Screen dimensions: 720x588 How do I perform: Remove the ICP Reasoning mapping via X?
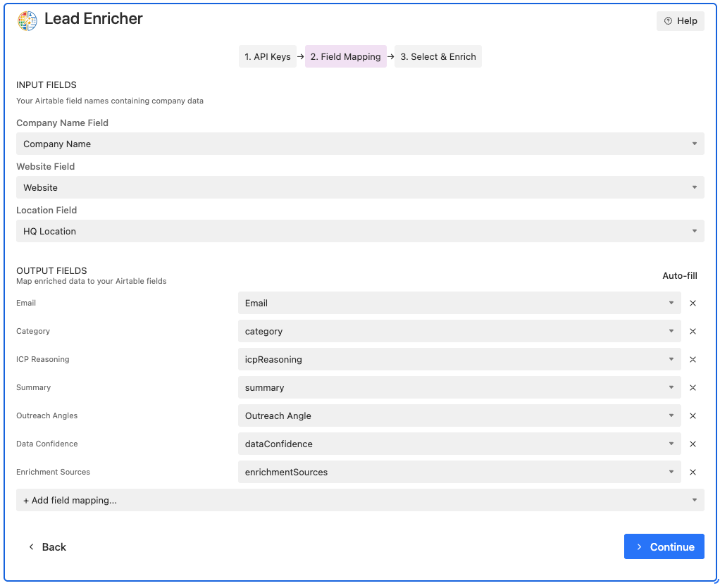(x=693, y=359)
